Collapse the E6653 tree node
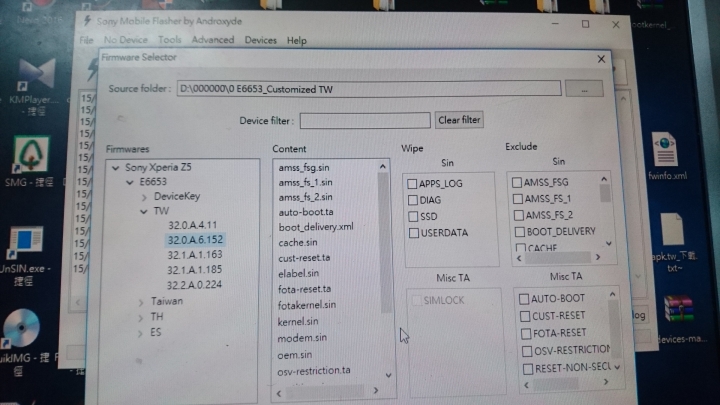 (x=130, y=182)
